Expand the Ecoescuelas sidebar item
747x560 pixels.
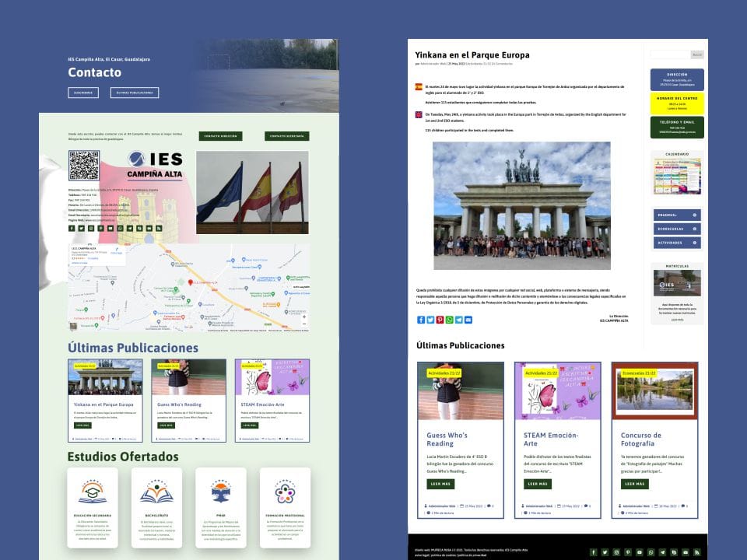[676, 229]
